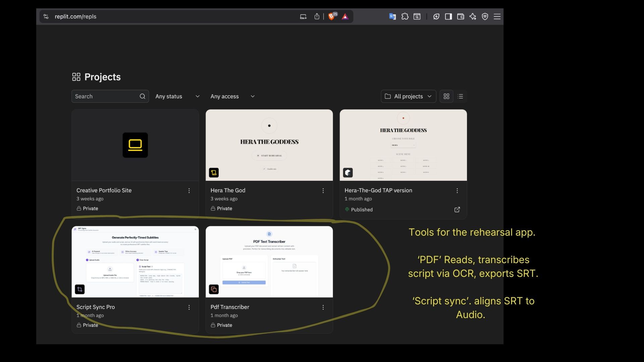Open options menu for Hera The God
The width and height of the screenshot is (644, 362).
click(323, 191)
